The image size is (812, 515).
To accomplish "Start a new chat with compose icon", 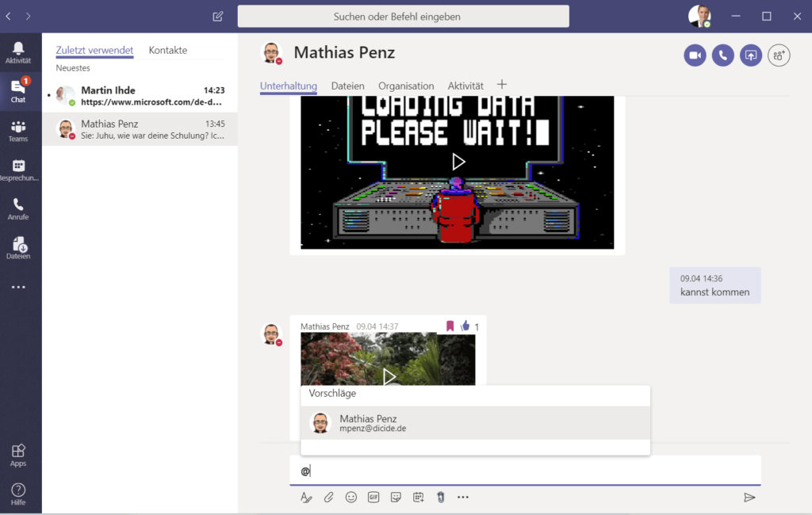I will pyautogui.click(x=218, y=17).
